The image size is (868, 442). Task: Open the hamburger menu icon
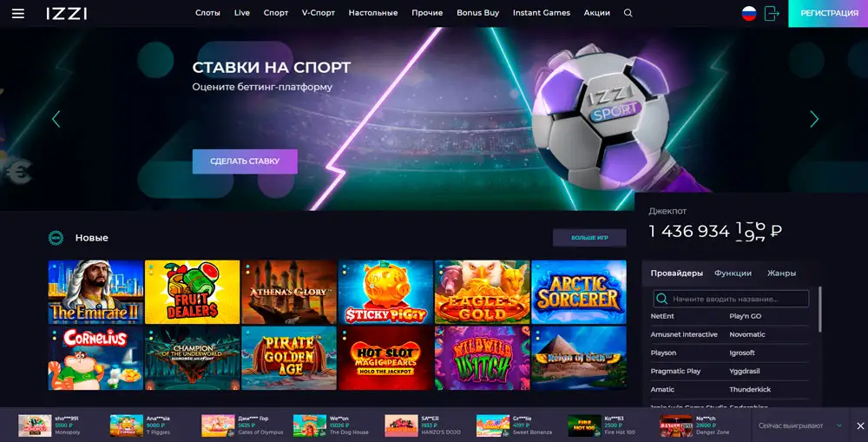(17, 13)
